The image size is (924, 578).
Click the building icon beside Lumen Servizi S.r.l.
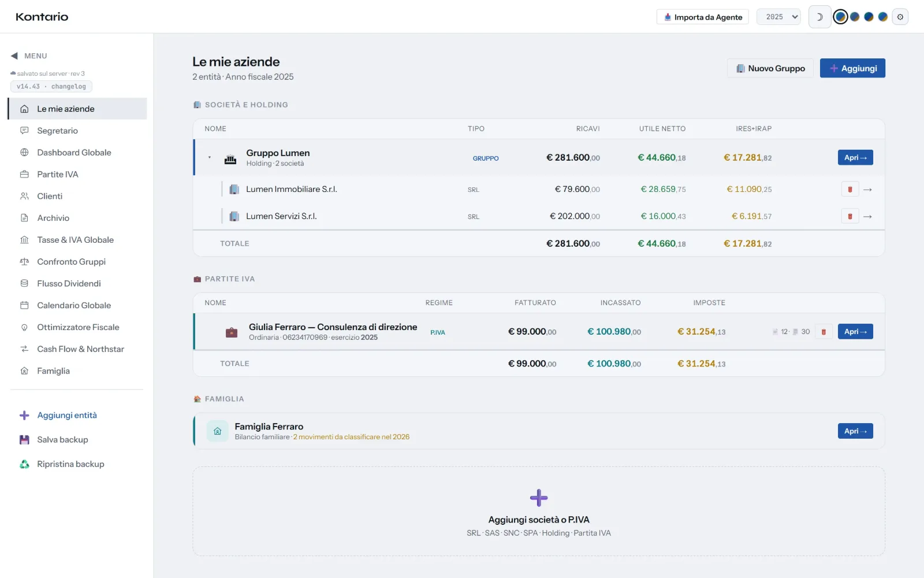tap(234, 217)
